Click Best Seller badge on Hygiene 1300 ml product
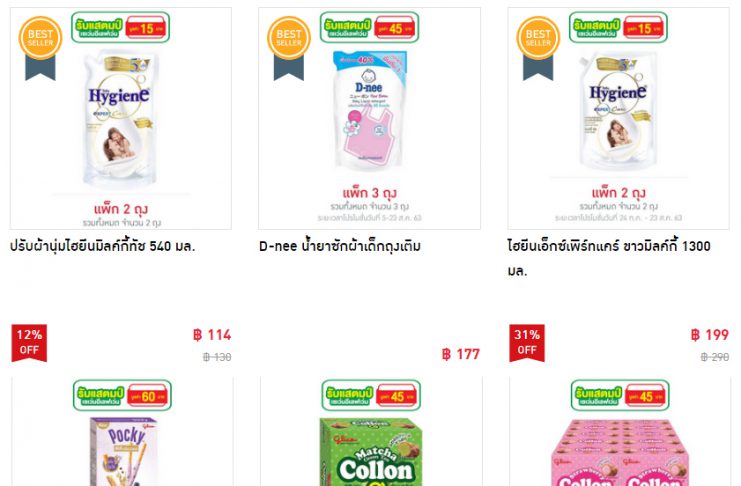741x486 pixels. pos(538,48)
